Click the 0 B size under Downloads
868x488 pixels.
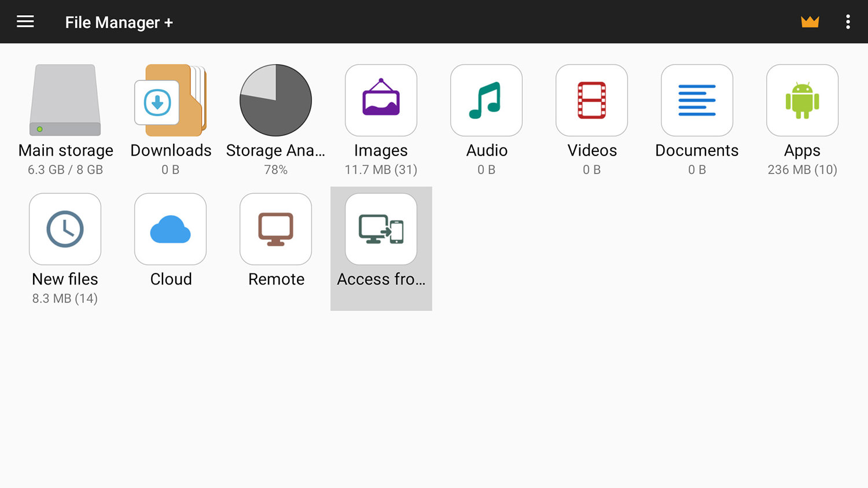(x=171, y=170)
